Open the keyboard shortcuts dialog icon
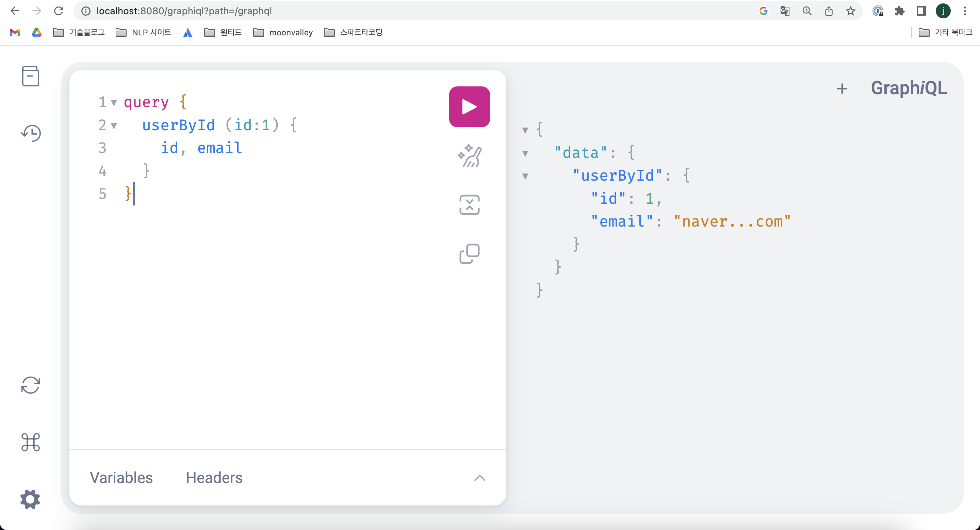 pyautogui.click(x=30, y=442)
